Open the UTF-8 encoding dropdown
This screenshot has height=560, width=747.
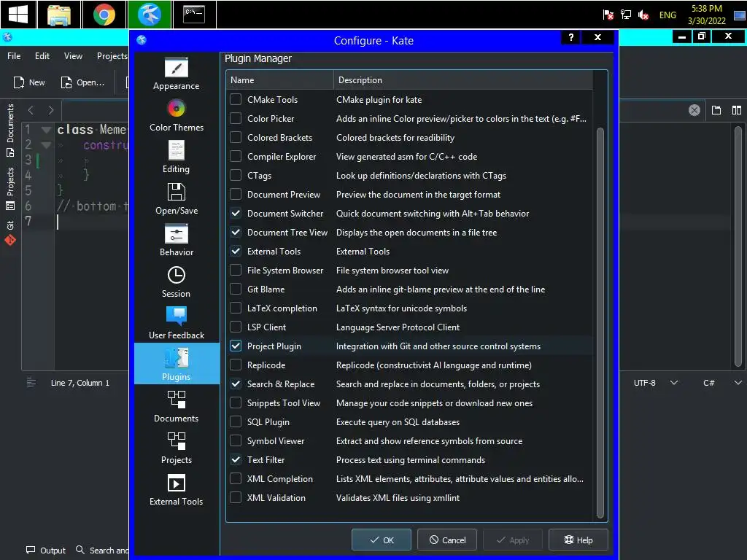655,383
